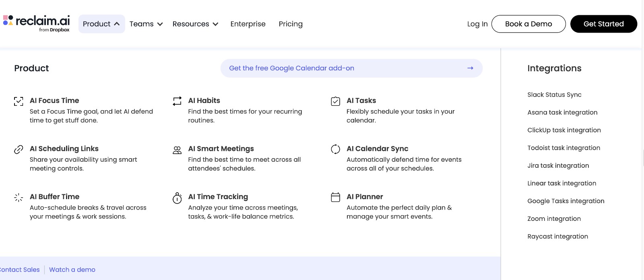Viewport: 644px width, 280px height.
Task: Click the AI Smart Meetings people icon
Action: [177, 150]
